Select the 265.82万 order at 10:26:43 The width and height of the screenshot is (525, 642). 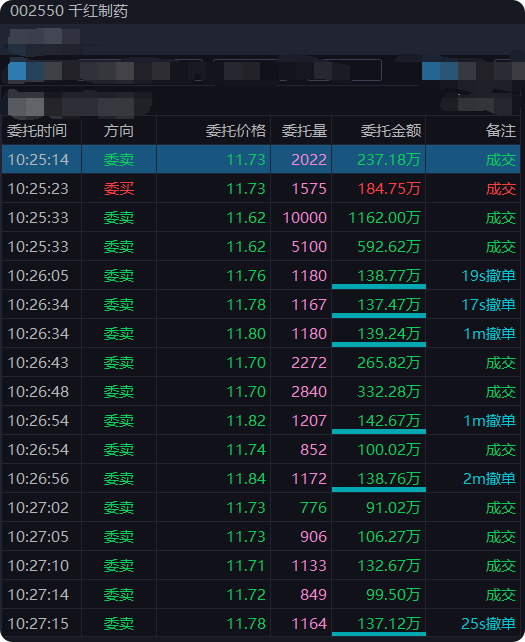(x=261, y=362)
